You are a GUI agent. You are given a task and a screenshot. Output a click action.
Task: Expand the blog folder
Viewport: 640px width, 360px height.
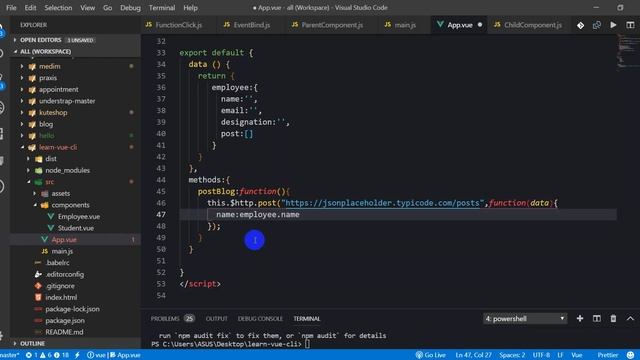[46, 124]
